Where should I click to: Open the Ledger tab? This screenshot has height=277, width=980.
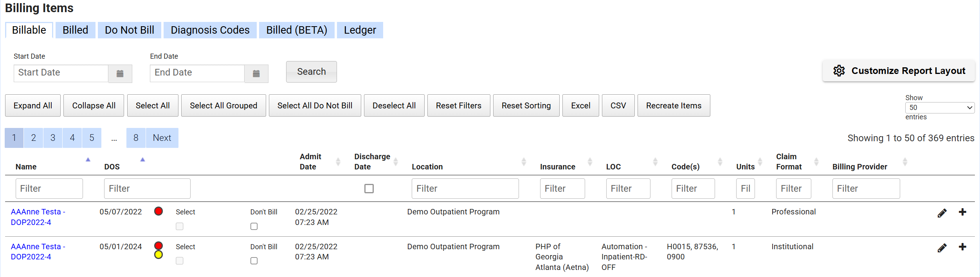360,30
